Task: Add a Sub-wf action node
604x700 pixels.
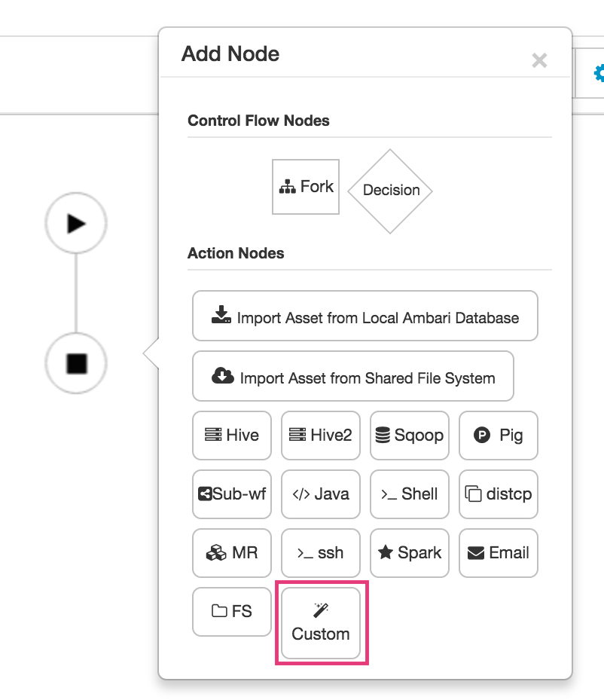Action: [x=231, y=494]
